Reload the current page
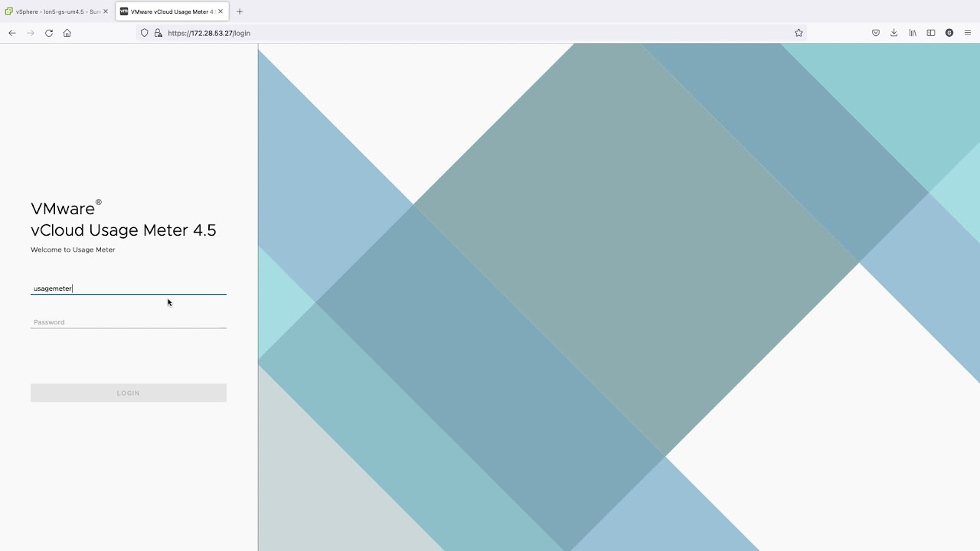 click(49, 33)
